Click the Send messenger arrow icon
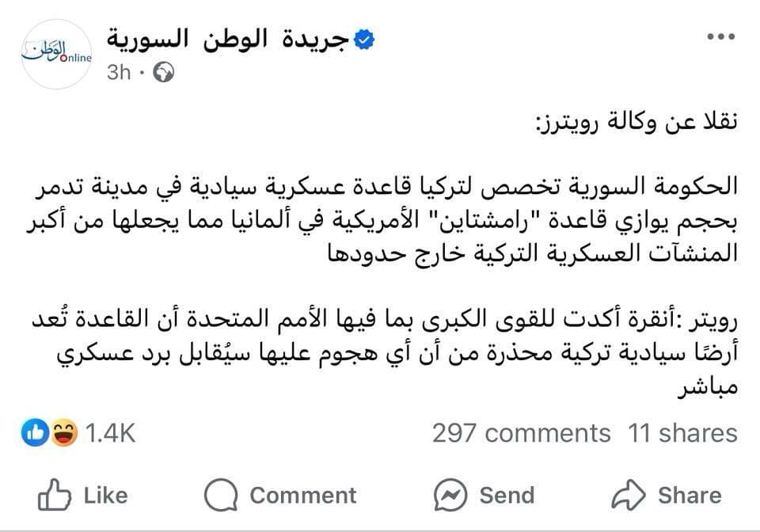Viewport: 760px width, 532px height. pos(449,495)
